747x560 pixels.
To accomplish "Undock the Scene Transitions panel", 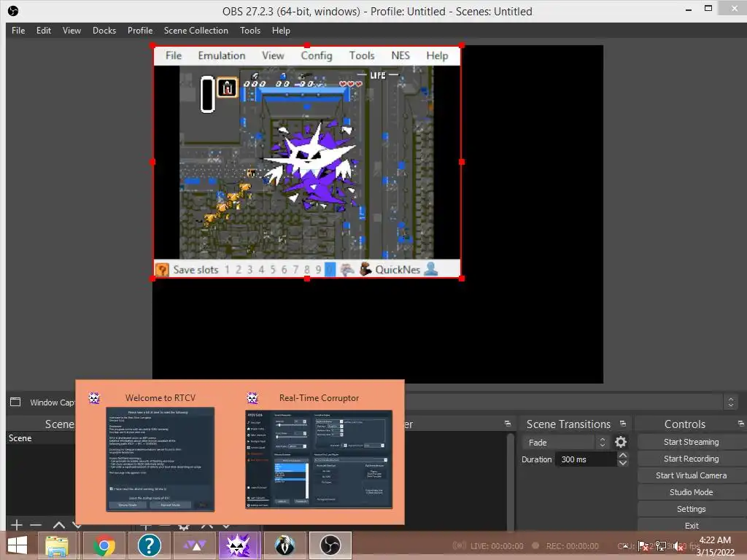I will pos(623,424).
